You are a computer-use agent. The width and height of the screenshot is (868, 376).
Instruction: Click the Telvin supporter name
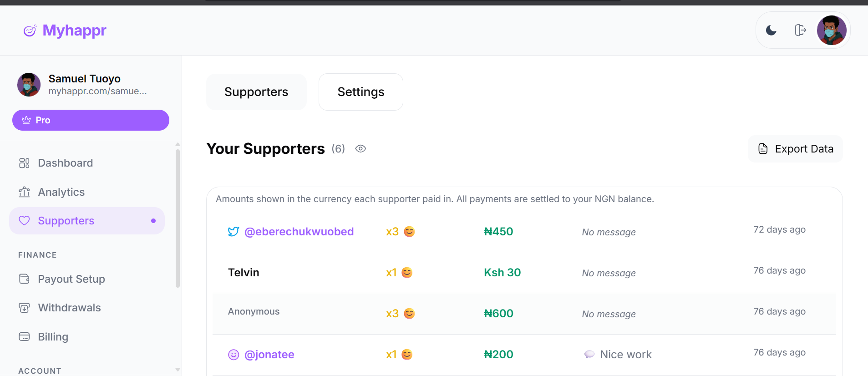tap(244, 273)
